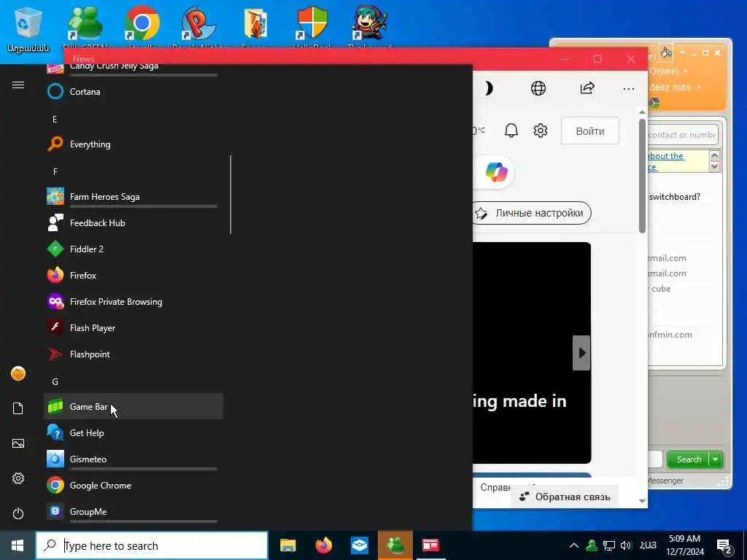Toggle dark mode moon icon in News
Image resolution: width=747 pixels, height=560 pixels.
point(489,88)
